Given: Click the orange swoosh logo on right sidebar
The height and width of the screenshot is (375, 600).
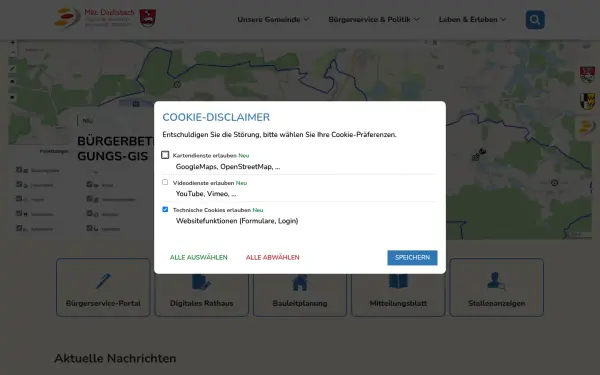Looking at the screenshot, I should point(587,127).
